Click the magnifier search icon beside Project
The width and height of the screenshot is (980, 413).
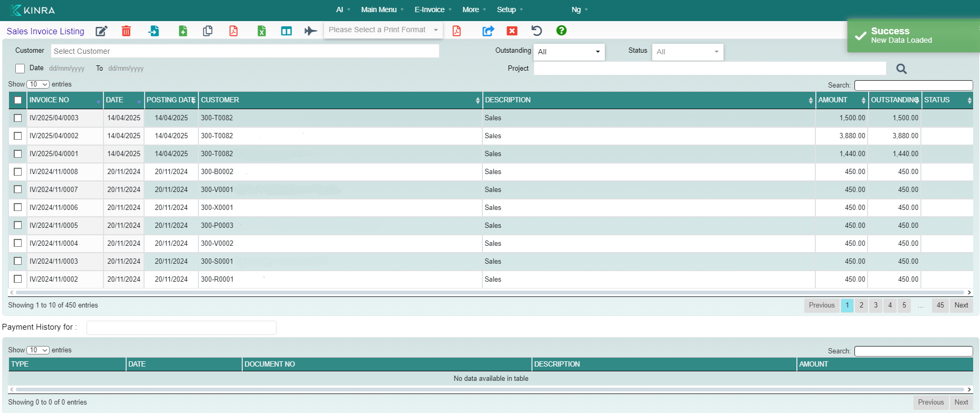tap(901, 69)
